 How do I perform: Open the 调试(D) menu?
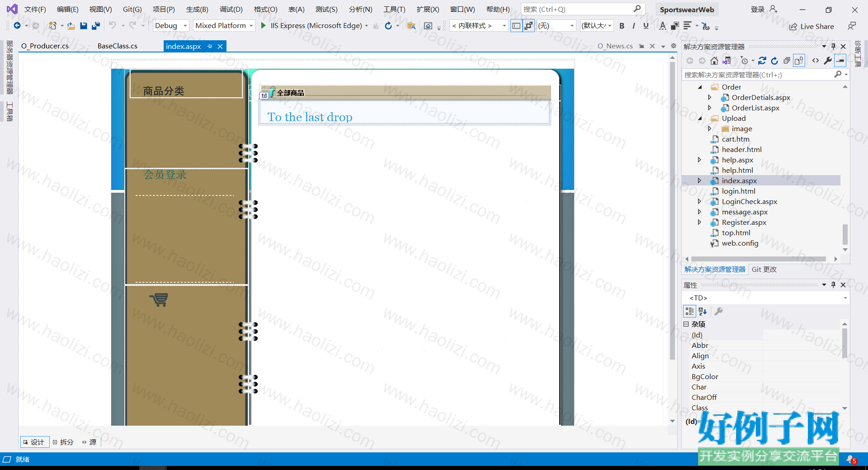[231, 9]
